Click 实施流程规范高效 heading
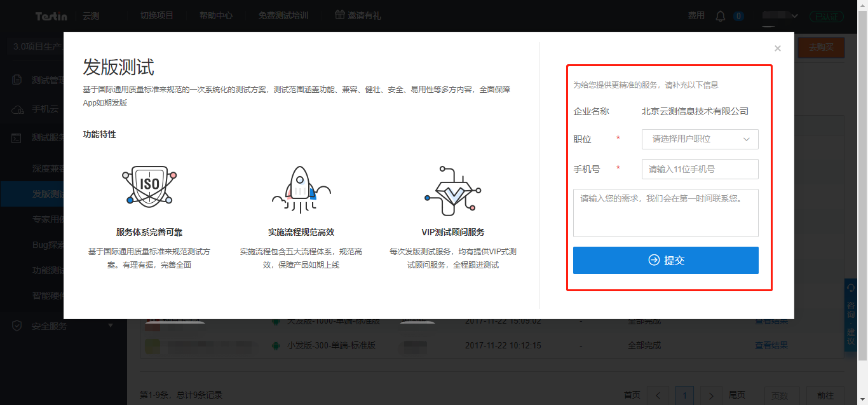Viewport: 868px width, 405px height. (x=301, y=232)
